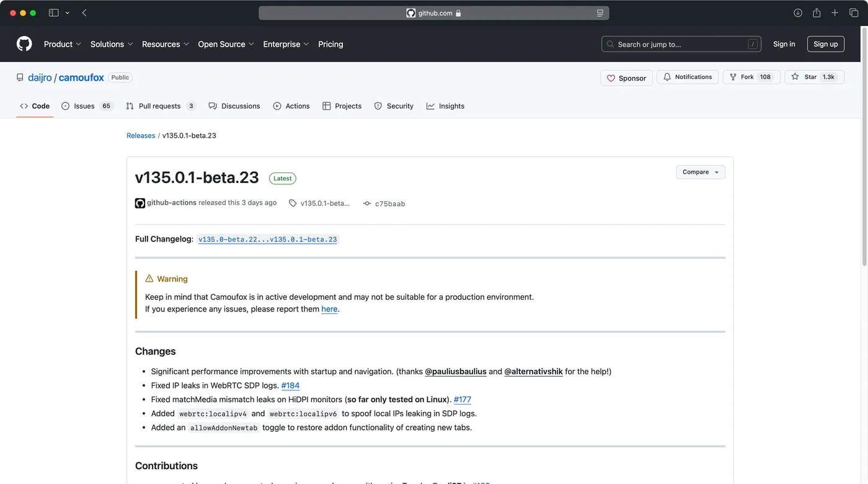Screen dimensions: 868x484
Task: Open Safari downloads icon
Action: 798,13
